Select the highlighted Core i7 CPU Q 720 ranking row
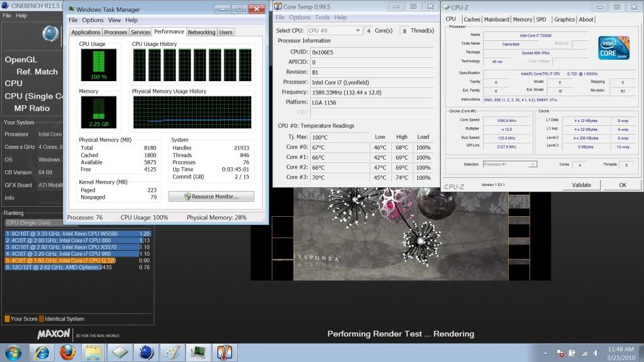The width and height of the screenshot is (644, 362). point(78,260)
